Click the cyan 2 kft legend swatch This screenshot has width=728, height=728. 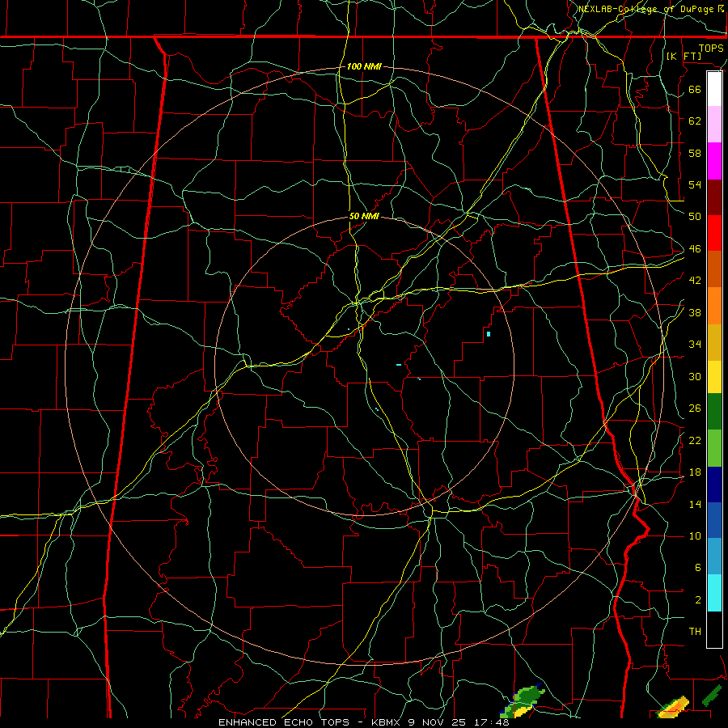714,593
